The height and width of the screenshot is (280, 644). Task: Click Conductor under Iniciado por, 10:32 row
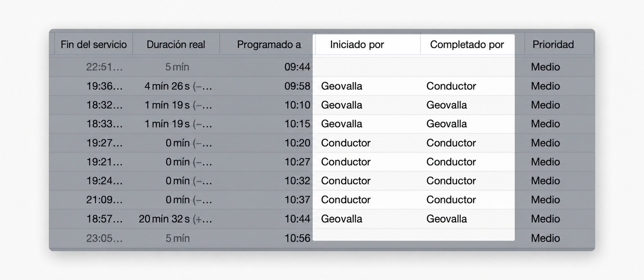(x=346, y=181)
